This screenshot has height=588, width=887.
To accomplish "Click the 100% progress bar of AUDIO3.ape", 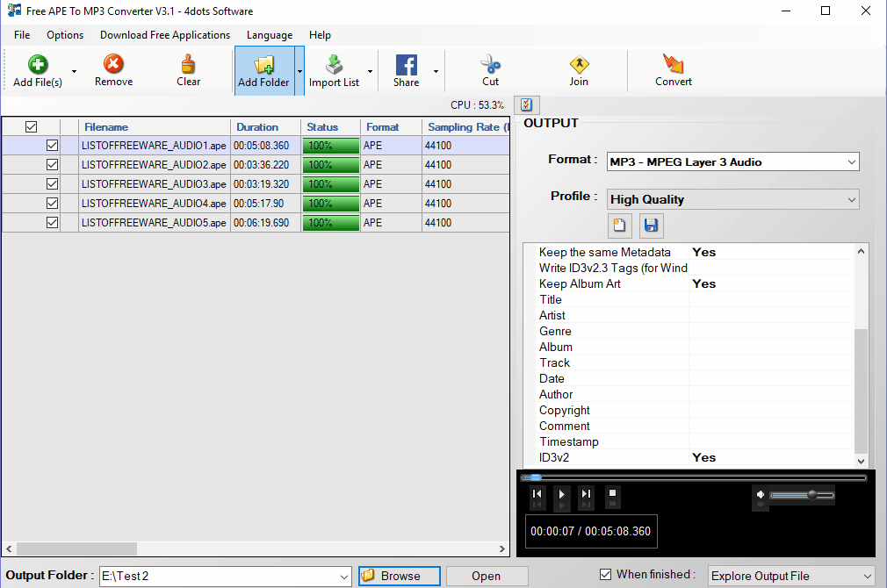I will (x=330, y=184).
